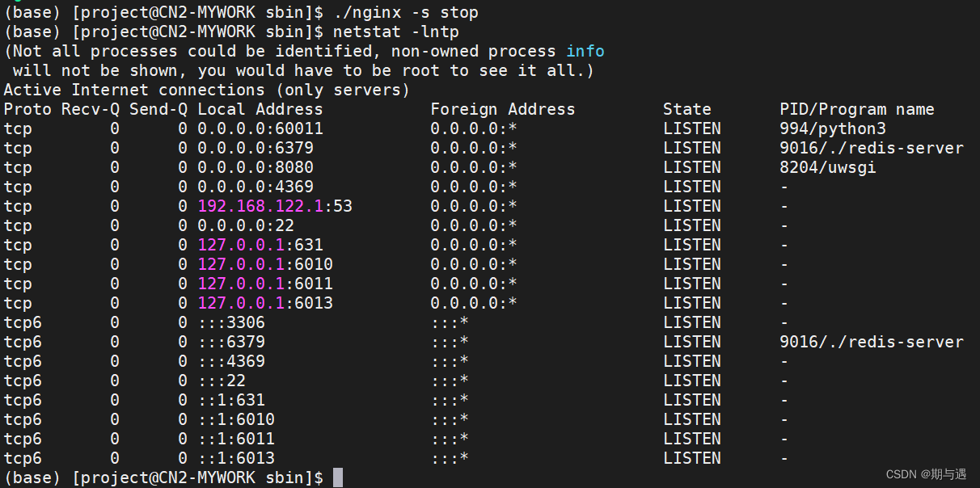Click local address '::1:6011'
The width and height of the screenshot is (980, 488).
(x=236, y=440)
